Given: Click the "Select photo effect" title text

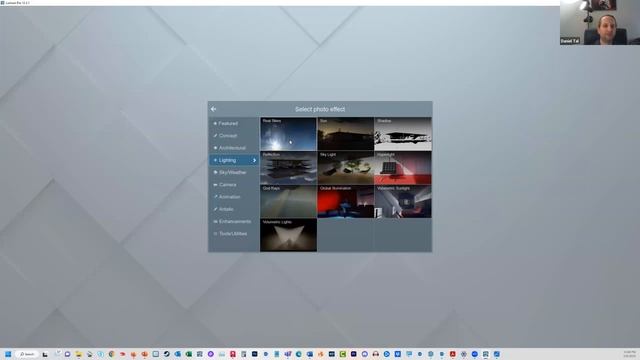Looking at the screenshot, I should (320, 109).
